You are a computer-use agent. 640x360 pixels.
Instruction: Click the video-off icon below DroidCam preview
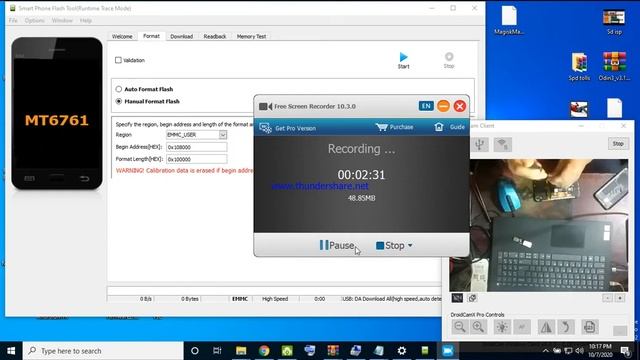point(457,298)
